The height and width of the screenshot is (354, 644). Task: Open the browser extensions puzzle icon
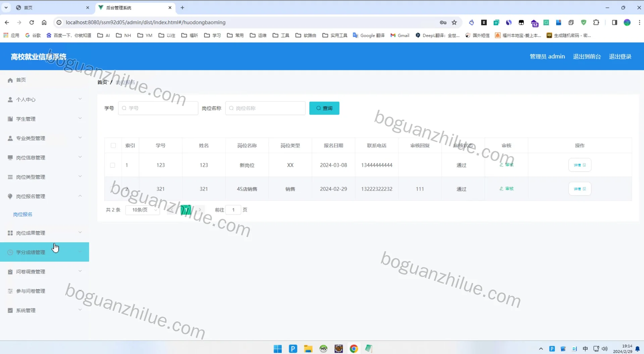596,22
